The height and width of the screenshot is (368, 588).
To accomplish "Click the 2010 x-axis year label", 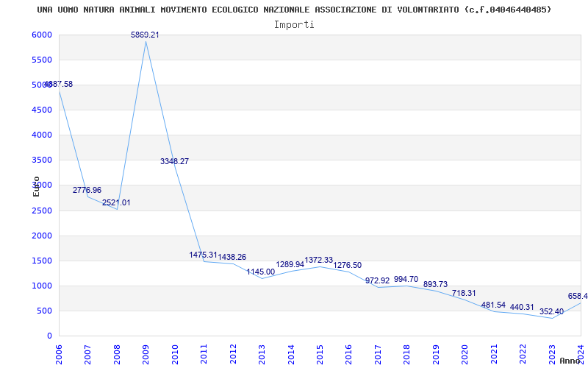I will (x=175, y=355).
